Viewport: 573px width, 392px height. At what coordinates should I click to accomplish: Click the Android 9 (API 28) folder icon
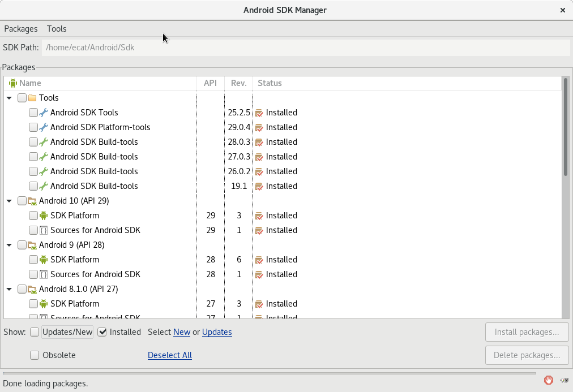pyautogui.click(x=32, y=245)
